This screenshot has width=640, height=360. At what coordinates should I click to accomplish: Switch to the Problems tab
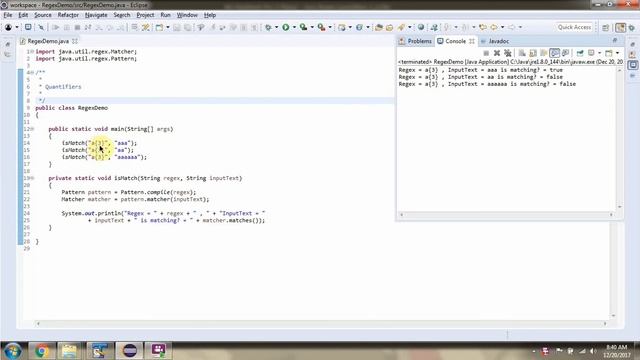tap(415, 41)
